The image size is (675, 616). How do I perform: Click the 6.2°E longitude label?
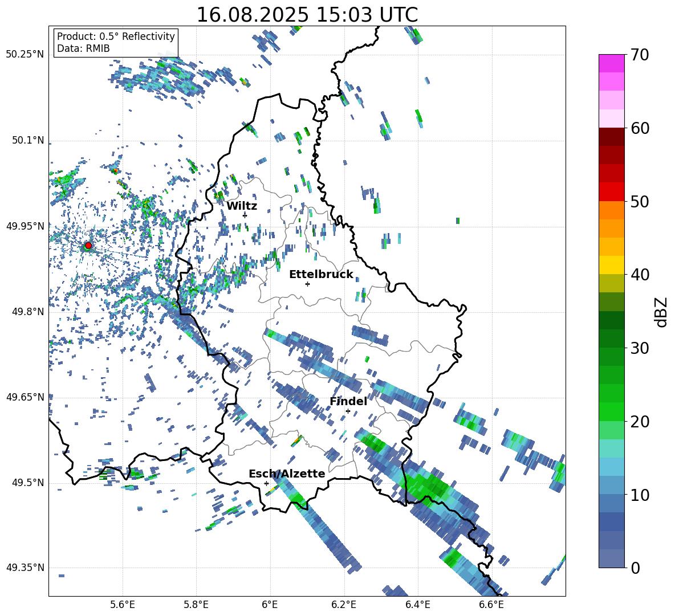pyautogui.click(x=344, y=605)
